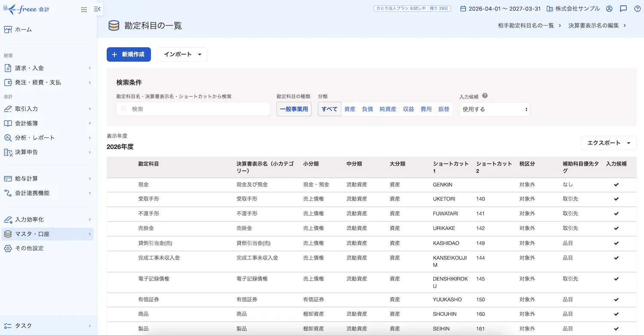
Task: Open the 決算書表示名の編集 link
Action: point(597,26)
